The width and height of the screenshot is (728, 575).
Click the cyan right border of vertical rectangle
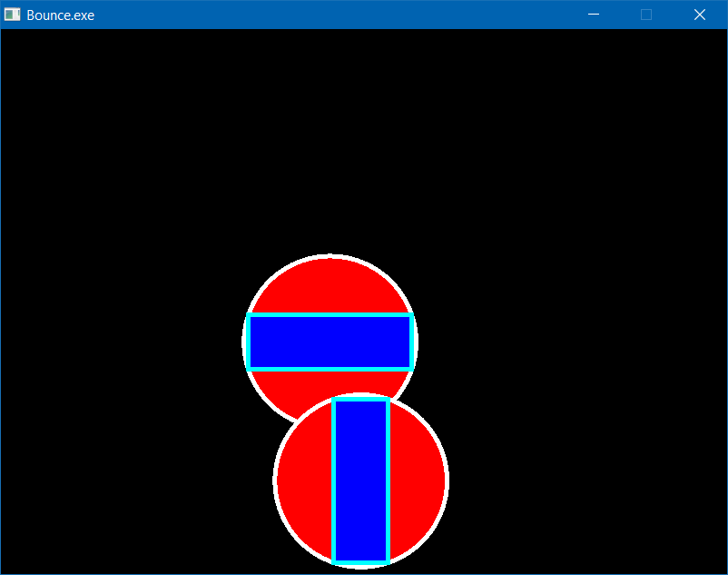click(388, 481)
